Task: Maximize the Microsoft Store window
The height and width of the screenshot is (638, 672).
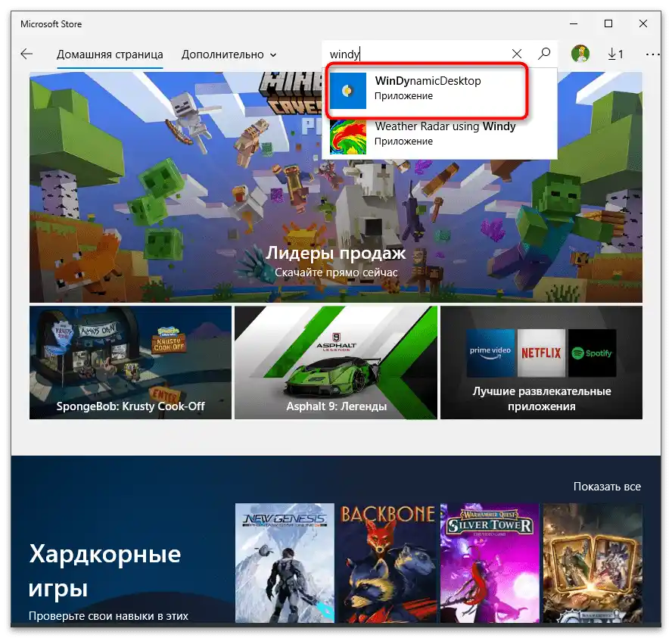Action: click(x=608, y=23)
